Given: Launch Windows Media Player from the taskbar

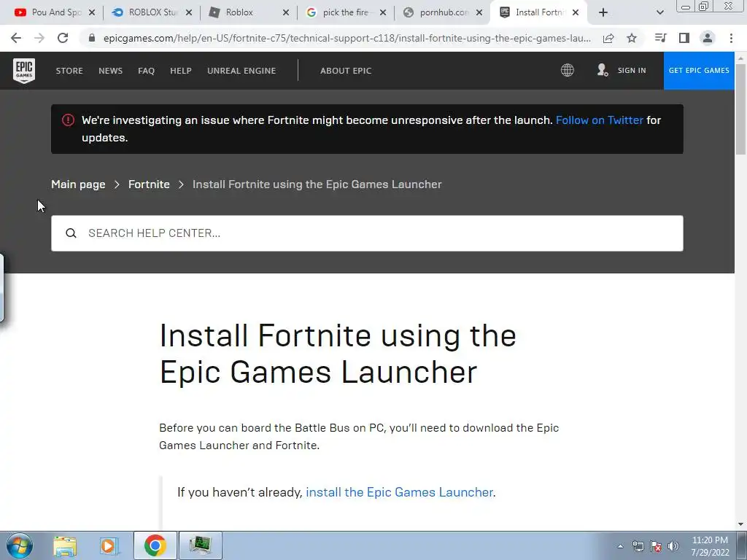Looking at the screenshot, I should click(x=109, y=545).
